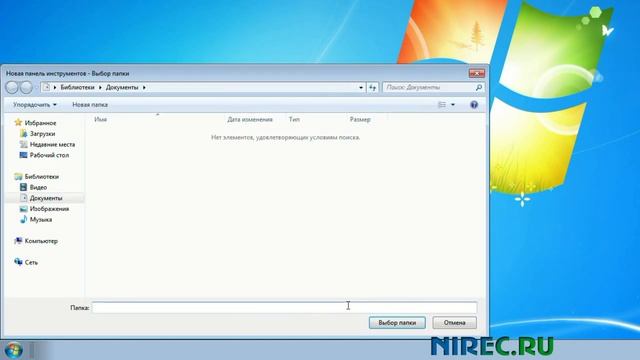640x360 pixels.
Task: Close the Выбор папки dialog
Action: 476,73
